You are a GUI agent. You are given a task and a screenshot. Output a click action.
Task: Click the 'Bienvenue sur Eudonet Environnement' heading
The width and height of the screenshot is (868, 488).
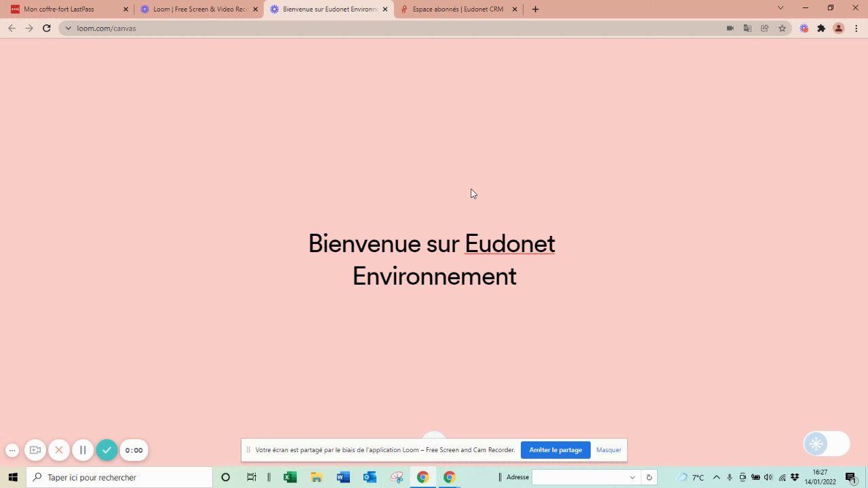tap(433, 260)
